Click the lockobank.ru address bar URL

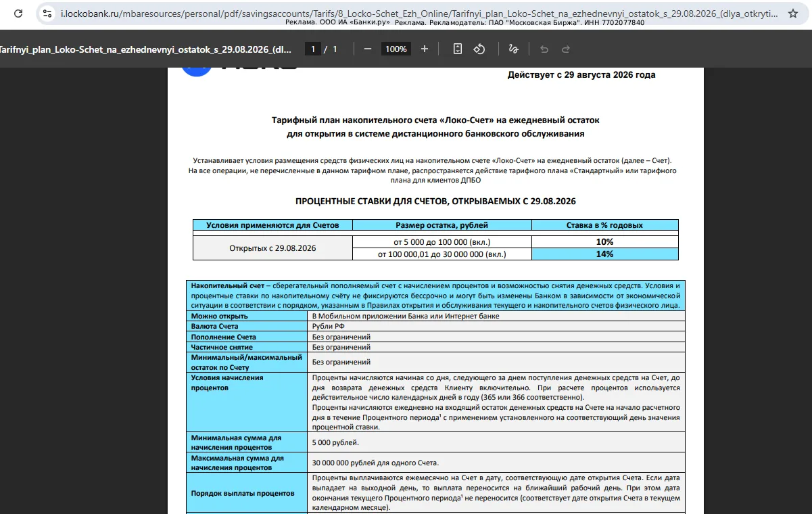pos(419,13)
